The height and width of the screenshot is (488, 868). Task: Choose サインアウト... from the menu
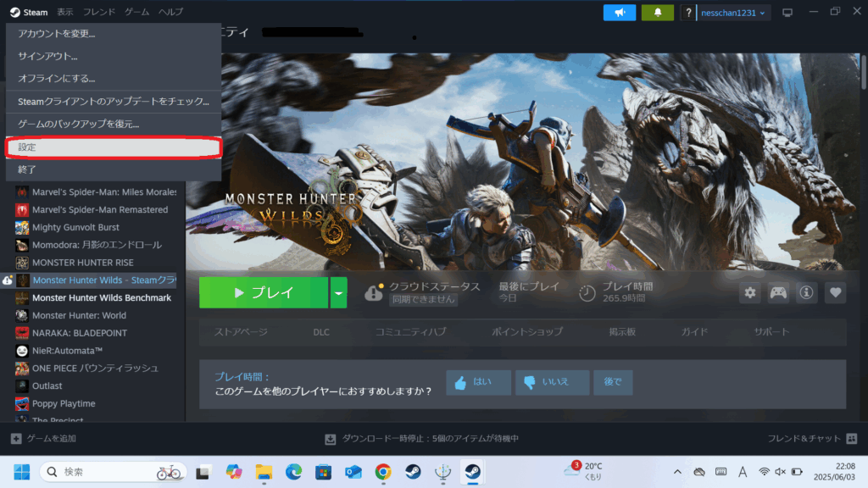114,57
